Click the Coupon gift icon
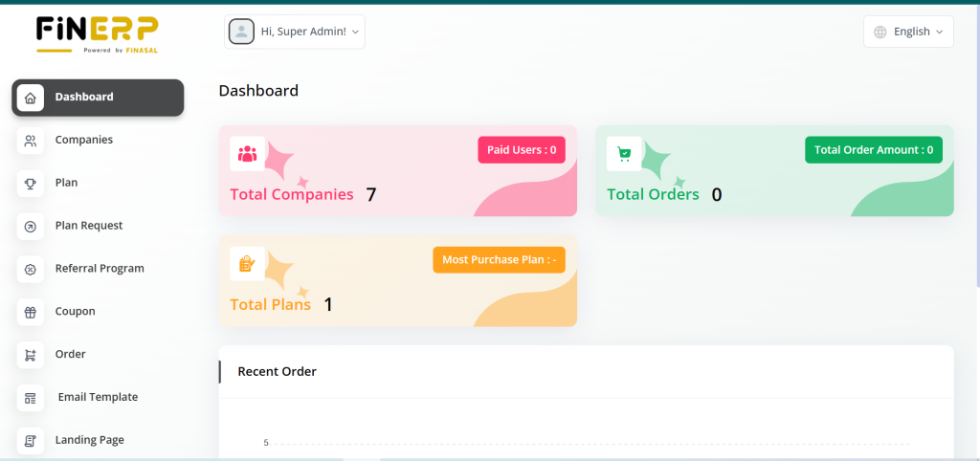This screenshot has height=461, width=980. (31, 312)
